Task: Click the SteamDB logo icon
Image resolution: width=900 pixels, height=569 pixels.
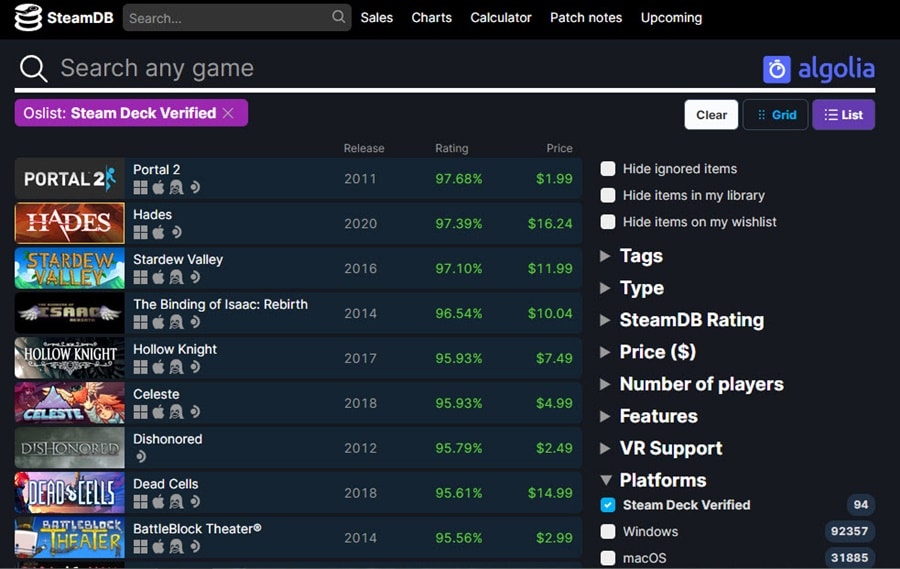Action: click(x=28, y=17)
